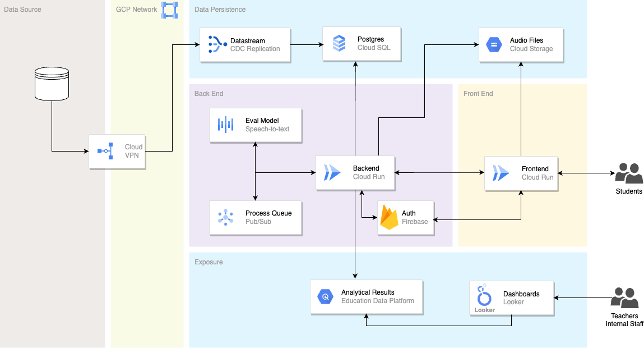Select the Audio Files Cloud Storage hexagon icon

tap(494, 44)
